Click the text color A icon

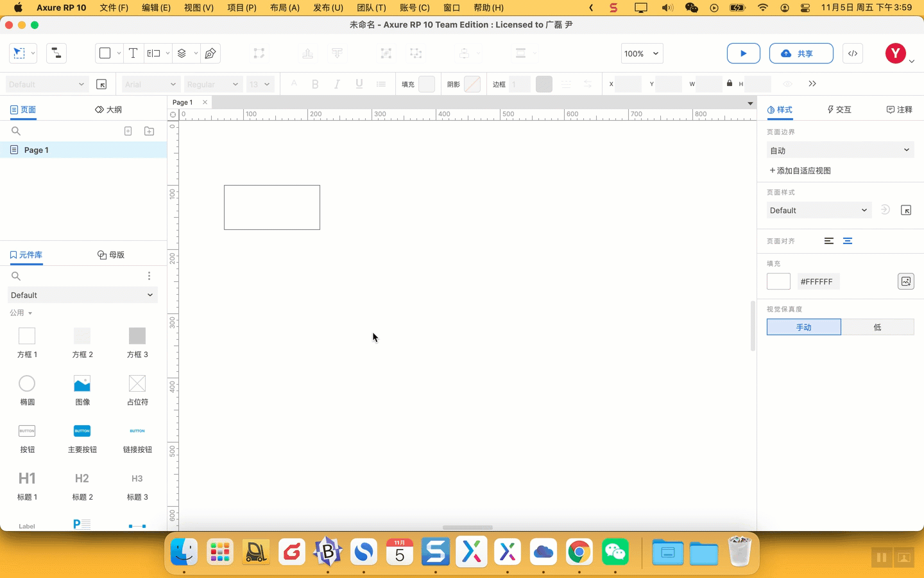294,84
